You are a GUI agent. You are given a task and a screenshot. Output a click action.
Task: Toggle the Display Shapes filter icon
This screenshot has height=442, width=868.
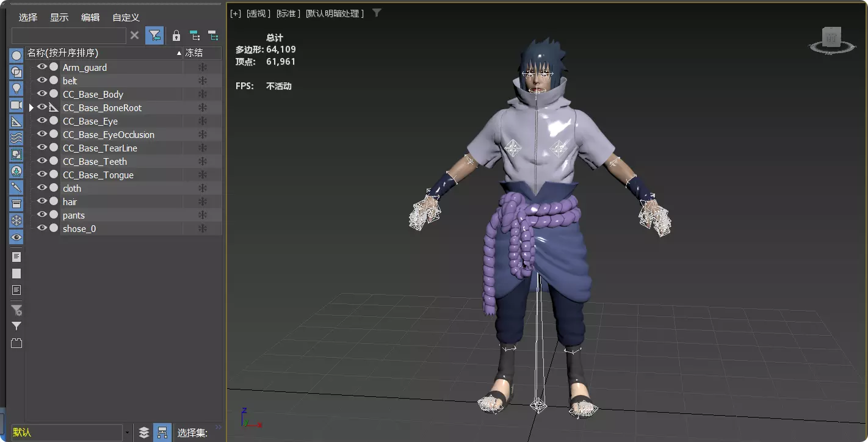(x=16, y=72)
